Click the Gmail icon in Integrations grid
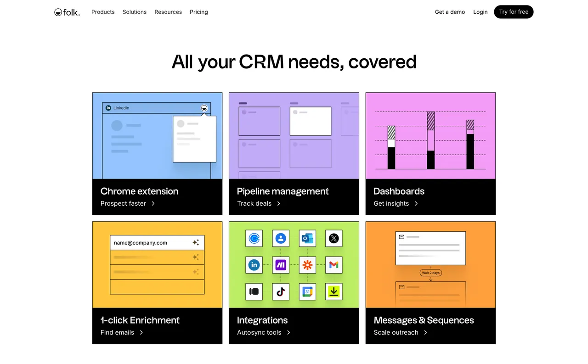This screenshot has height=364, width=588. (334, 265)
